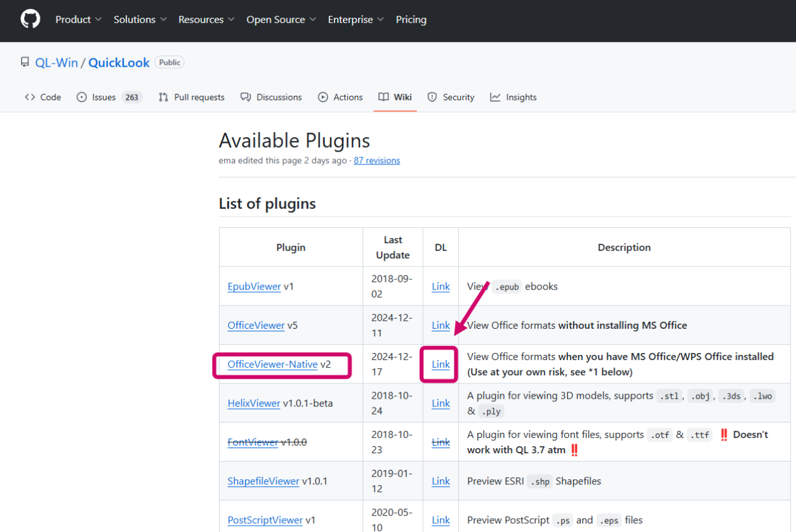
Task: Expand the Open Source dropdown menu
Action: click(x=281, y=20)
